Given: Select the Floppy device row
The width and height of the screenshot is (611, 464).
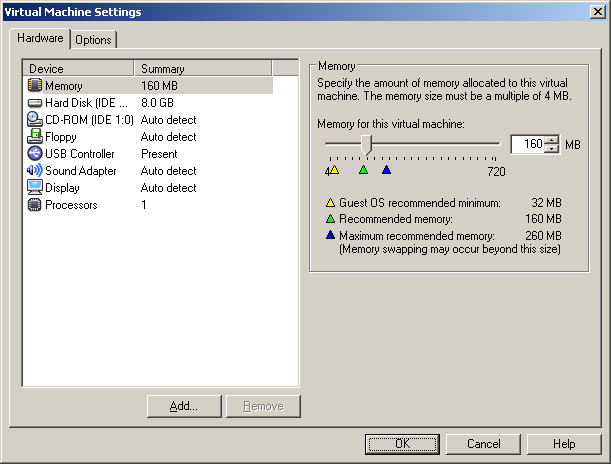Looking at the screenshot, I should [x=148, y=137].
